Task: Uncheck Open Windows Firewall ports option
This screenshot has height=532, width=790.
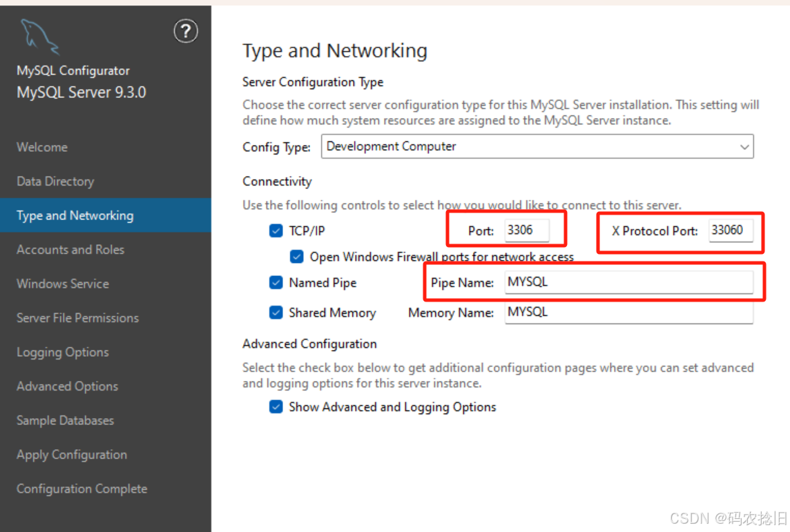Action: click(x=297, y=257)
